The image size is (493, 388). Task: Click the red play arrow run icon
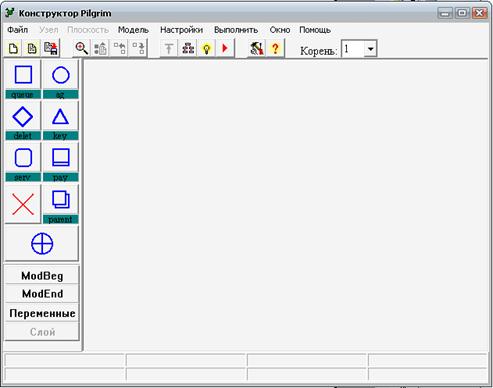tap(225, 49)
